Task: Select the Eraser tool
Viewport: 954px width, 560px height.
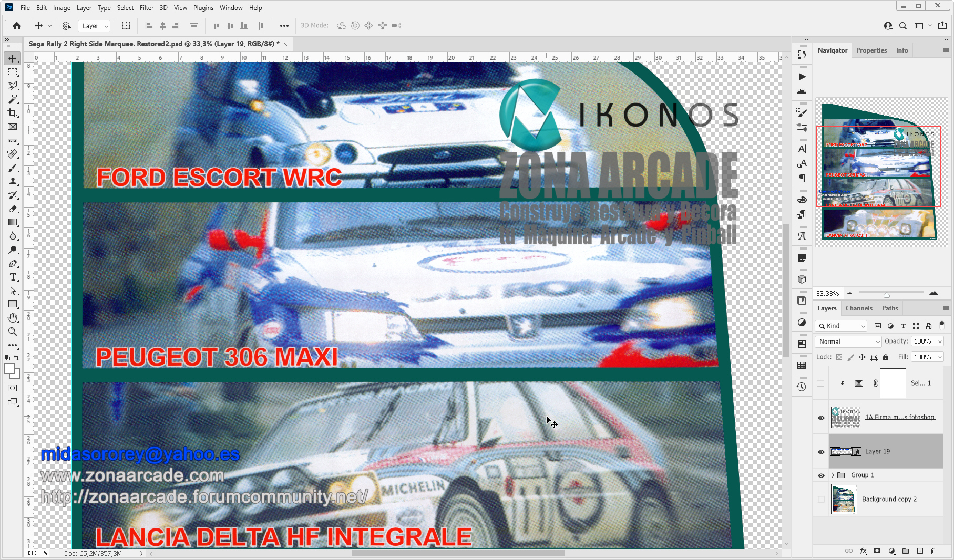Action: point(13,209)
